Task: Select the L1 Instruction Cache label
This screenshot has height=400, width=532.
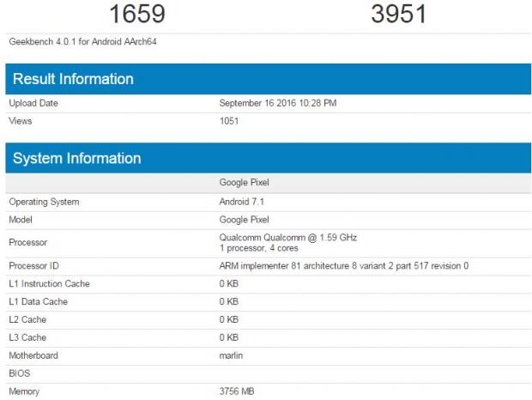Action: coord(49,284)
